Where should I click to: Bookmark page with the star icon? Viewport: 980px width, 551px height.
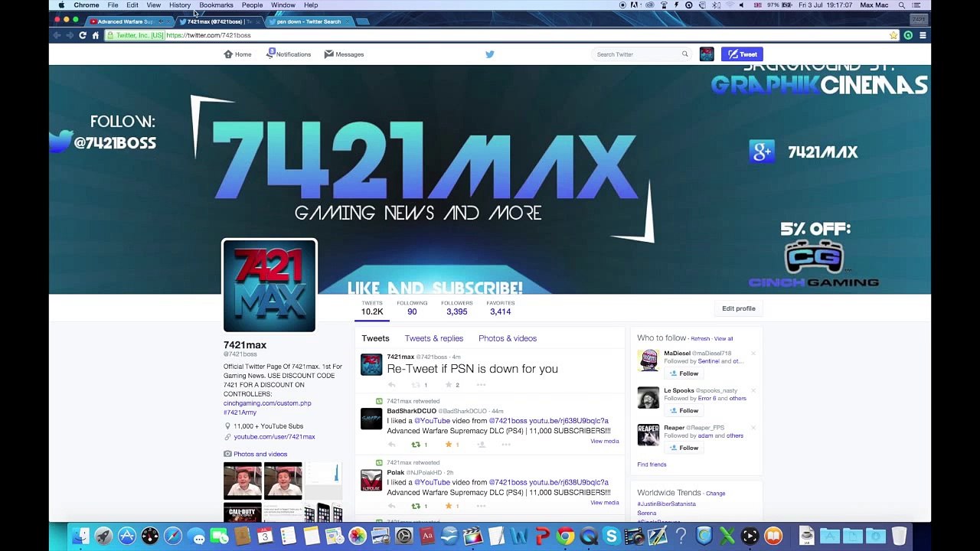click(893, 35)
